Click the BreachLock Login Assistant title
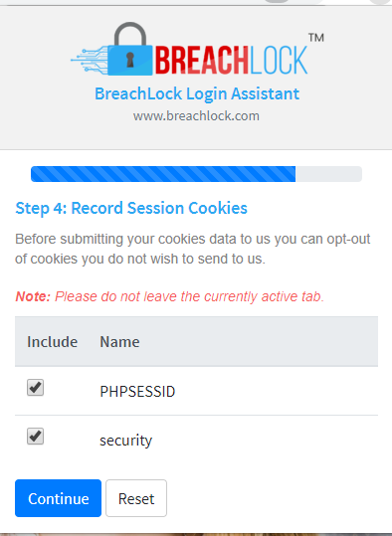The width and height of the screenshot is (392, 536). (x=197, y=93)
